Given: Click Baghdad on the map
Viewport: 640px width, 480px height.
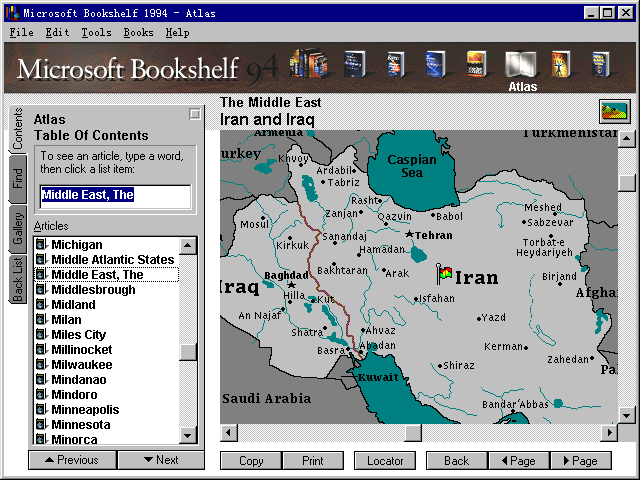Looking at the screenshot, I should point(286,276).
